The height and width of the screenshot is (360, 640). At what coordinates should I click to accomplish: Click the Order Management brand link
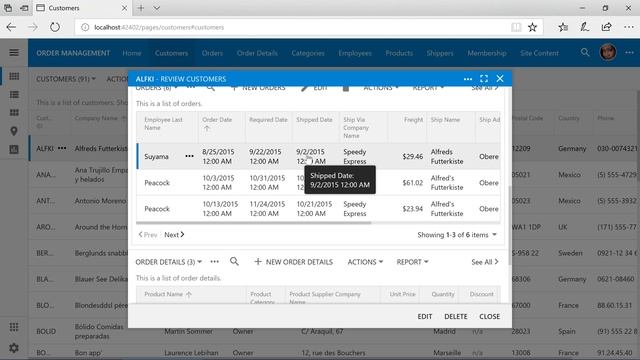(x=73, y=53)
